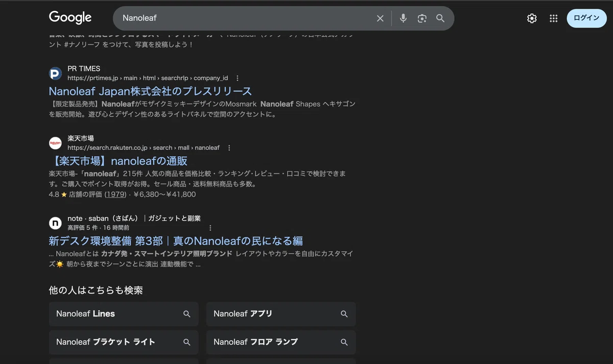Viewport: 613px width, 364px height.
Task: Search related Nanoleaf ブラケット ライト suggestion
Action: coord(124,342)
